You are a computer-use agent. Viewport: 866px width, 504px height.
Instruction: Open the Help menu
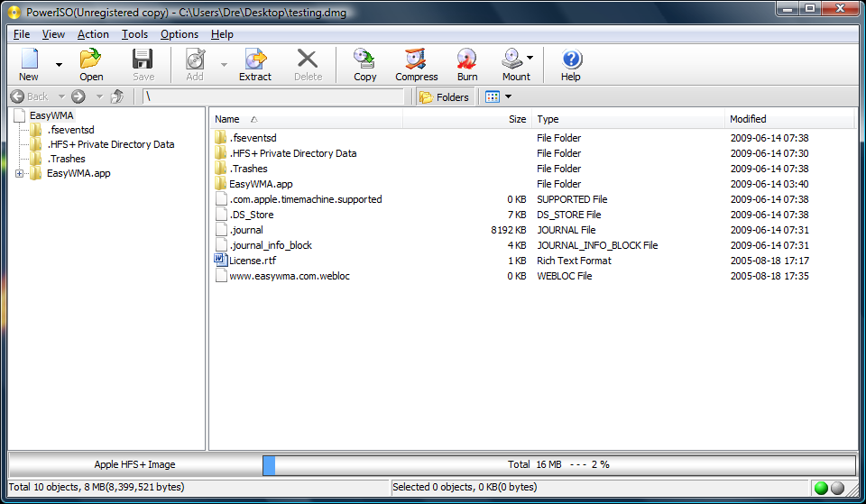point(222,34)
